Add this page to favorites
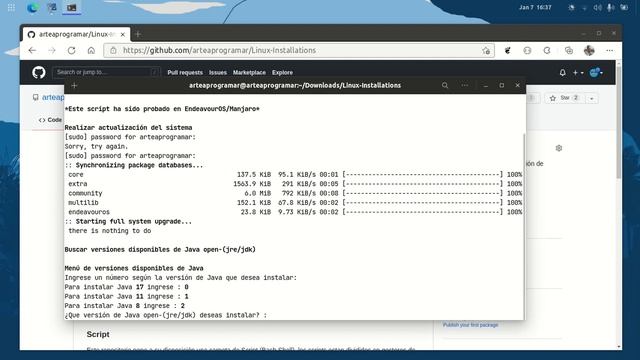This screenshot has width=640, height=360. [x=486, y=51]
